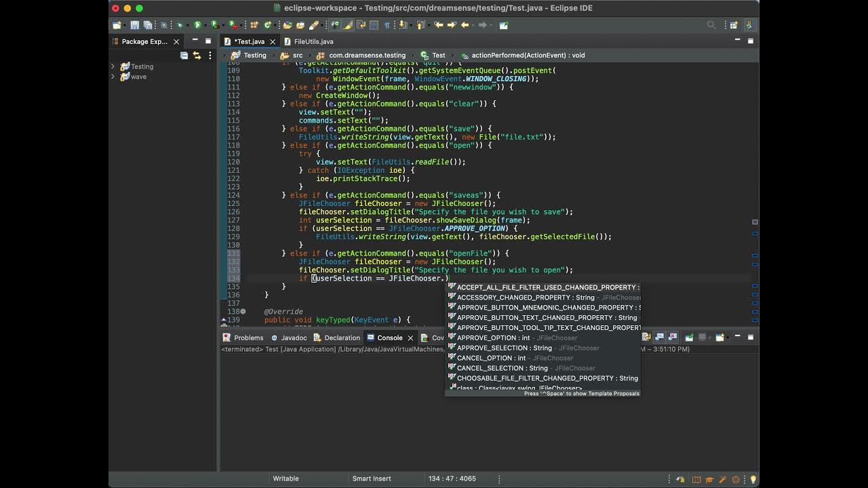Viewport: 868px width, 488px height.
Task: Close the Package Explorer tab
Action: point(176,41)
